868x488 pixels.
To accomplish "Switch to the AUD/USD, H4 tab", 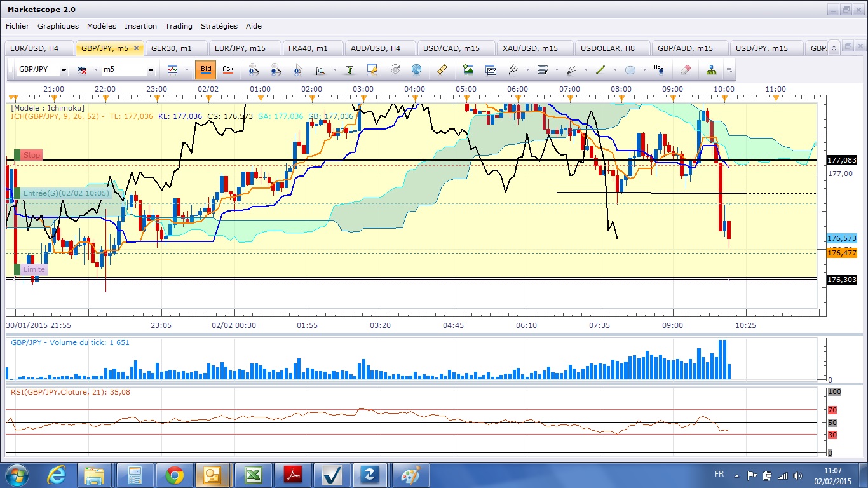I will click(380, 48).
